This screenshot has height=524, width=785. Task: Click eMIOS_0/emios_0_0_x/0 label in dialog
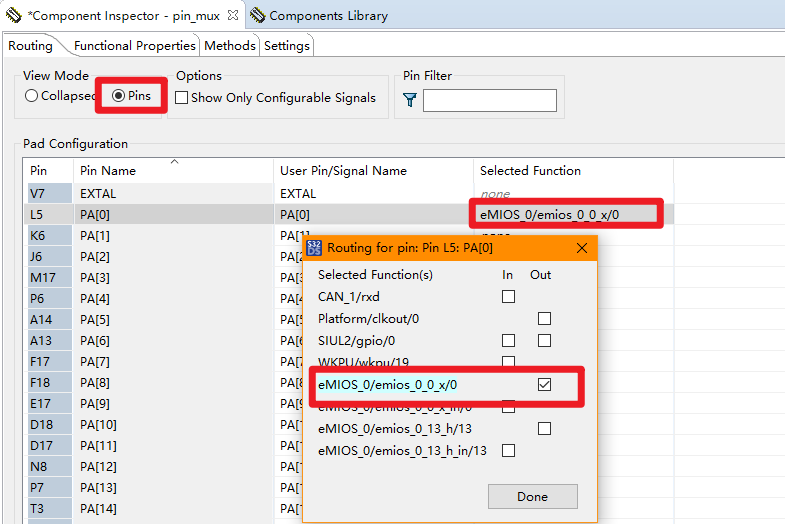click(387, 385)
